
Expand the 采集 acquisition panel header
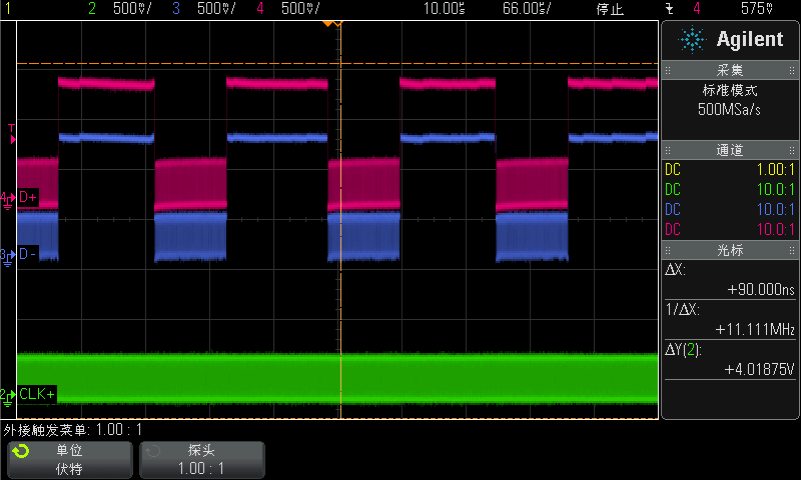point(730,71)
